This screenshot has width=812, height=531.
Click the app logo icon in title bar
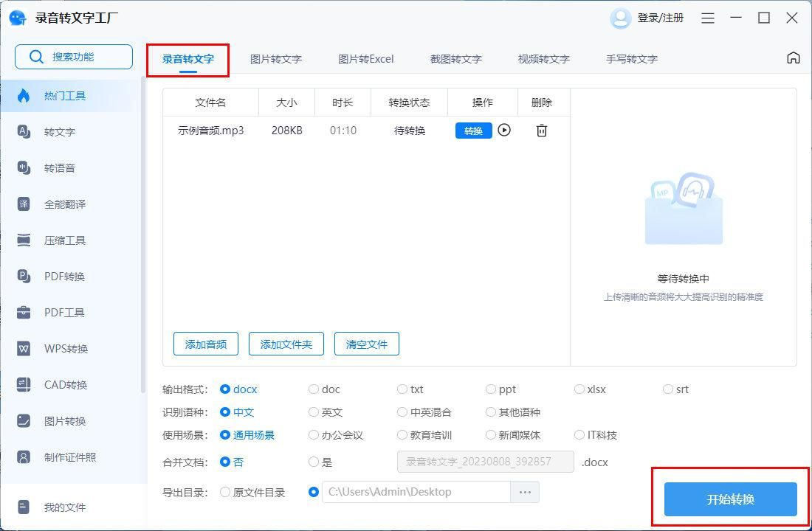(x=18, y=18)
